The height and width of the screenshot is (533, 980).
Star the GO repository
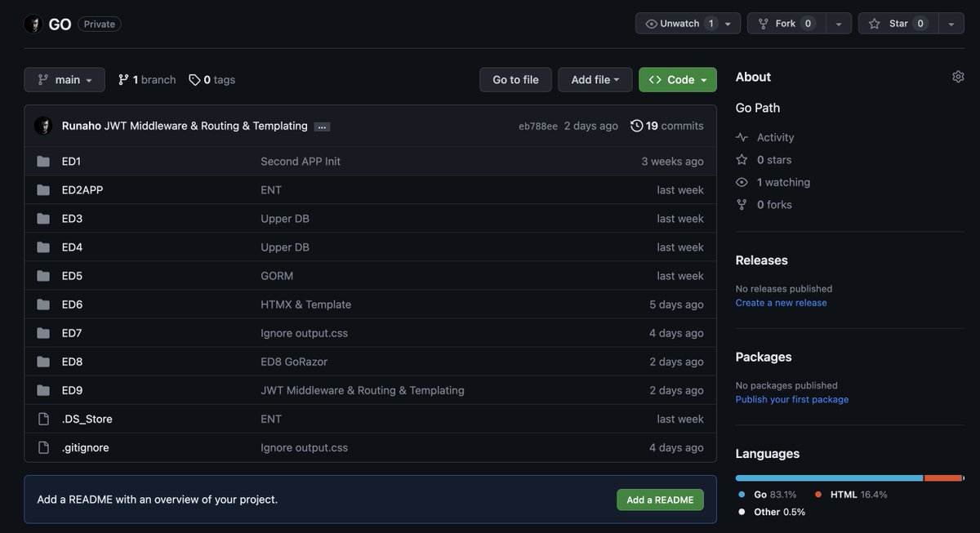898,24
